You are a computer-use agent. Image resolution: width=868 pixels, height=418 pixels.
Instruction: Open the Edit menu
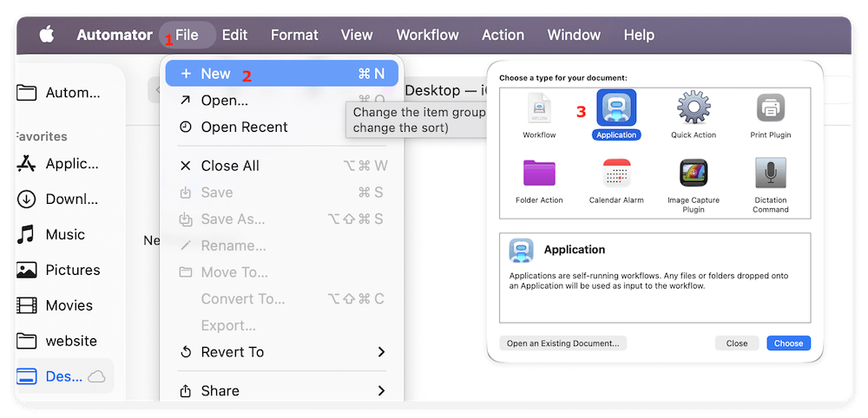tap(234, 35)
